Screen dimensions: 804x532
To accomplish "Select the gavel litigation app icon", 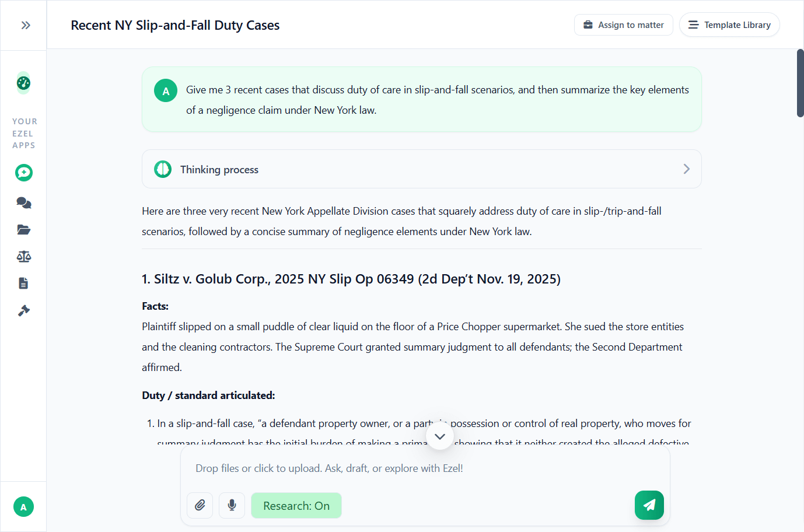I will click(x=23, y=310).
